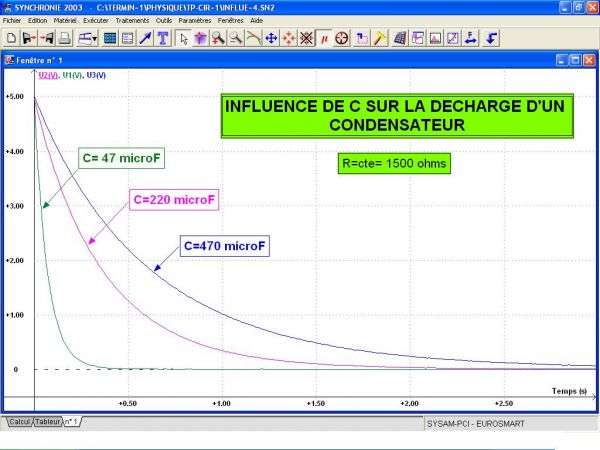
Task: Select the n° 1 window tab
Action: click(72, 422)
